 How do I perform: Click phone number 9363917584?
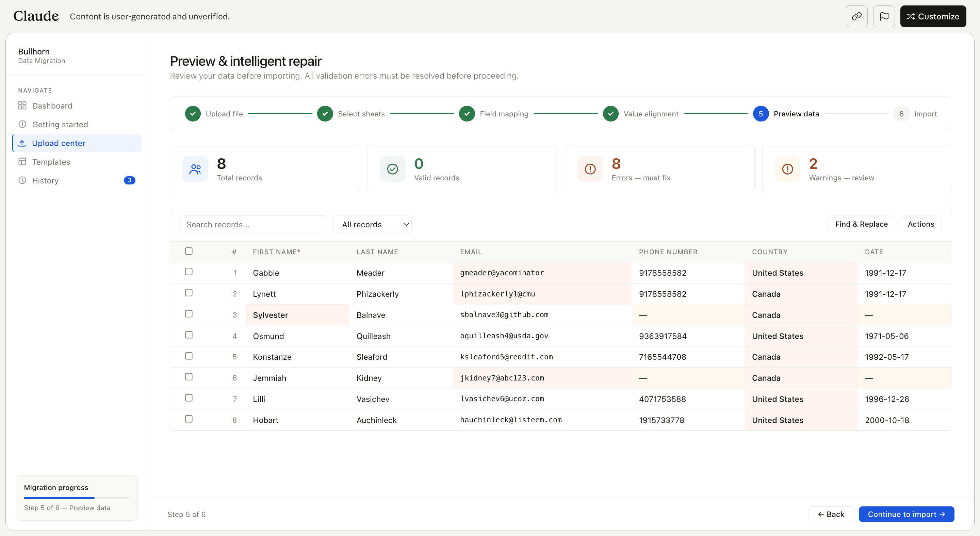[x=663, y=336]
